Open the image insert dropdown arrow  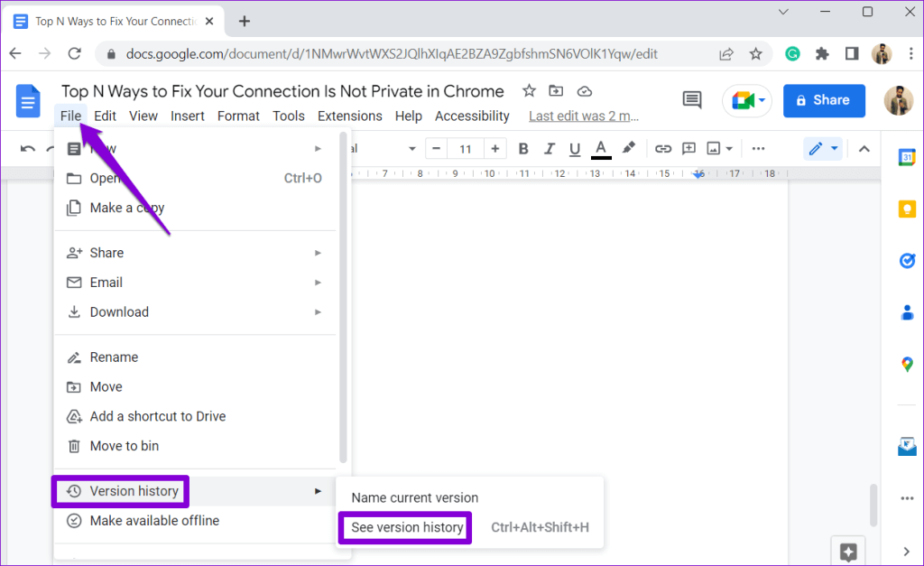click(729, 148)
